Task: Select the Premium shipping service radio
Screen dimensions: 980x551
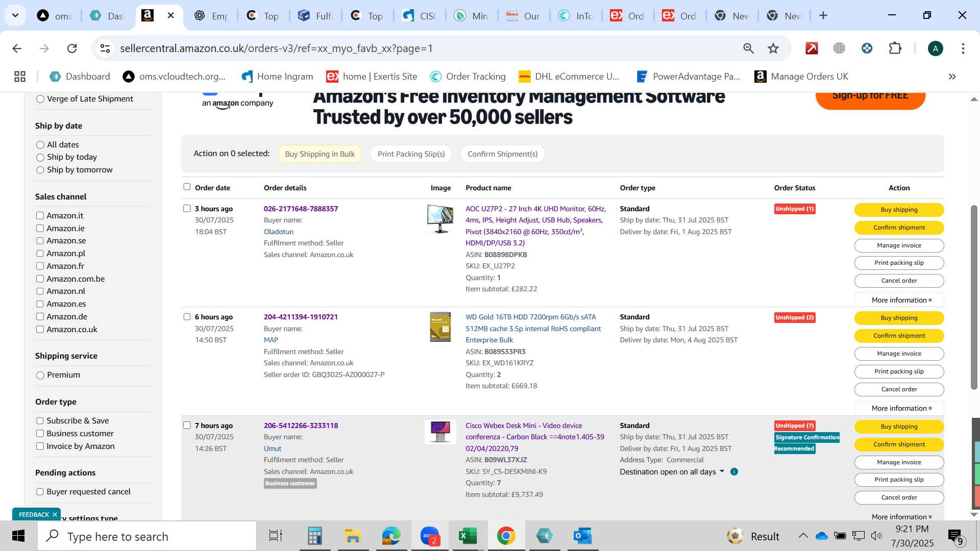Action: [40, 375]
